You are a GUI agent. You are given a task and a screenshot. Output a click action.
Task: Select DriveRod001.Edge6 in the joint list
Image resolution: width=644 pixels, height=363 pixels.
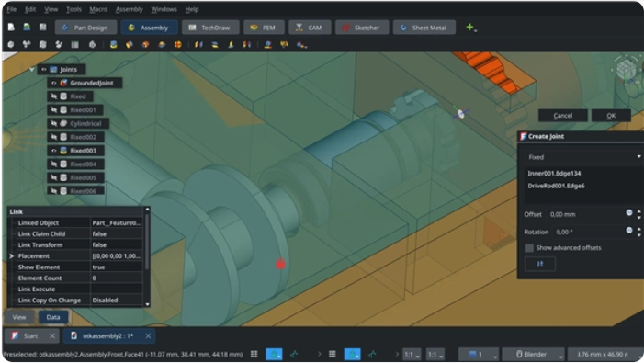pyautogui.click(x=556, y=186)
